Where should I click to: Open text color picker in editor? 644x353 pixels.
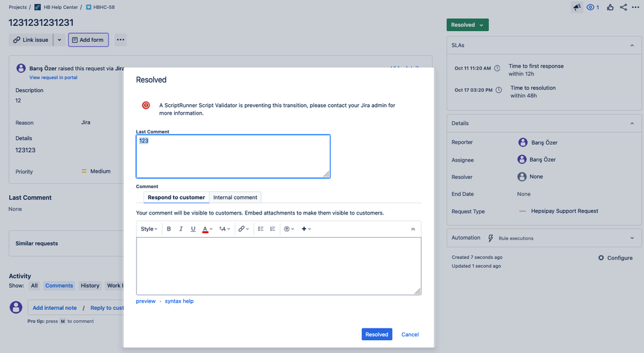[x=208, y=229]
